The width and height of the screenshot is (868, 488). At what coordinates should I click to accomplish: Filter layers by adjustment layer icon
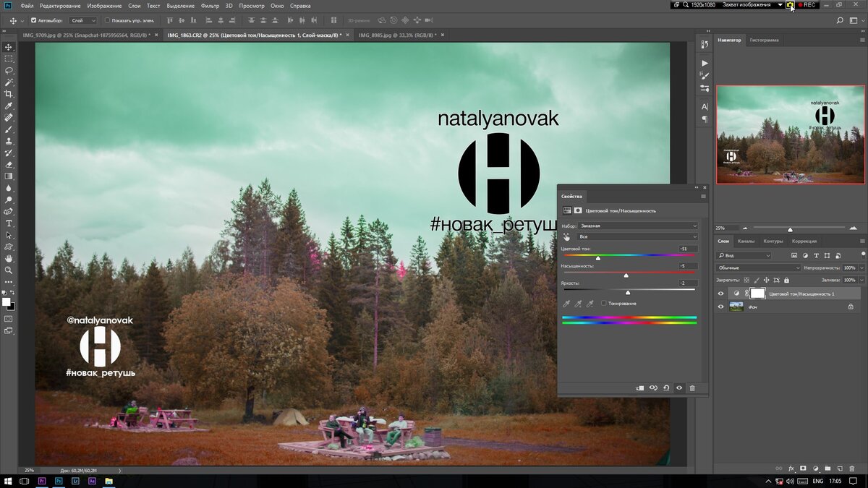pos(804,255)
